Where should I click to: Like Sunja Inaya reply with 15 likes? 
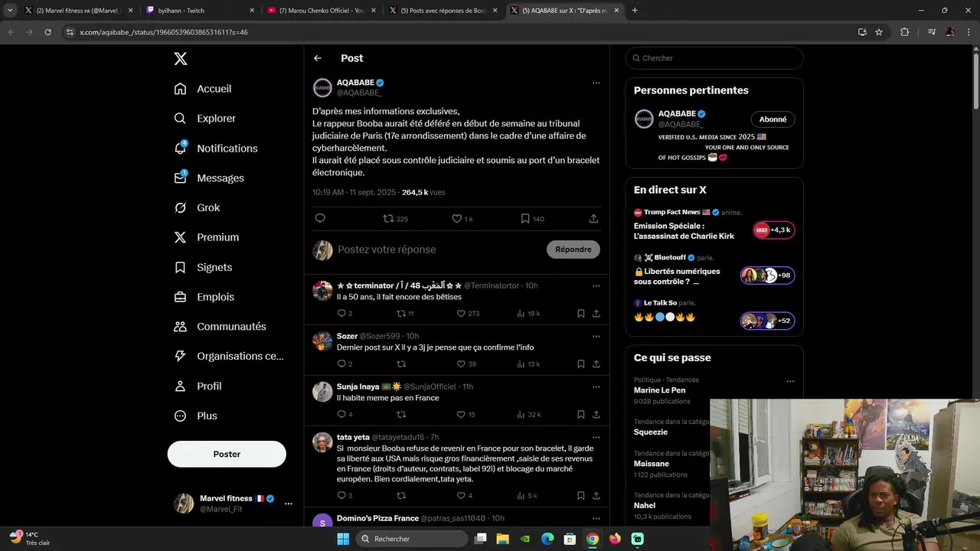(465, 415)
